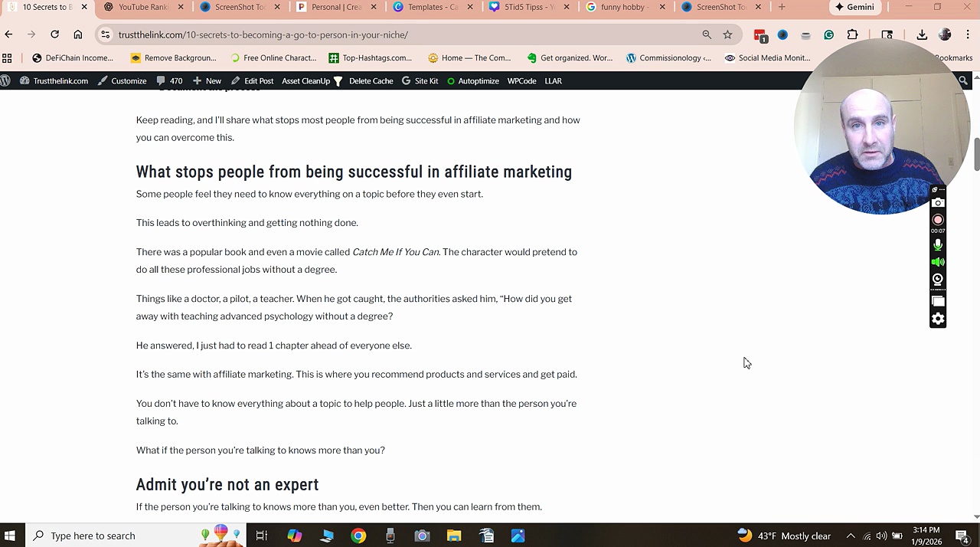Open the Free Online Charact bookmark
Screen dimensions: 980x547
[x=273, y=57]
